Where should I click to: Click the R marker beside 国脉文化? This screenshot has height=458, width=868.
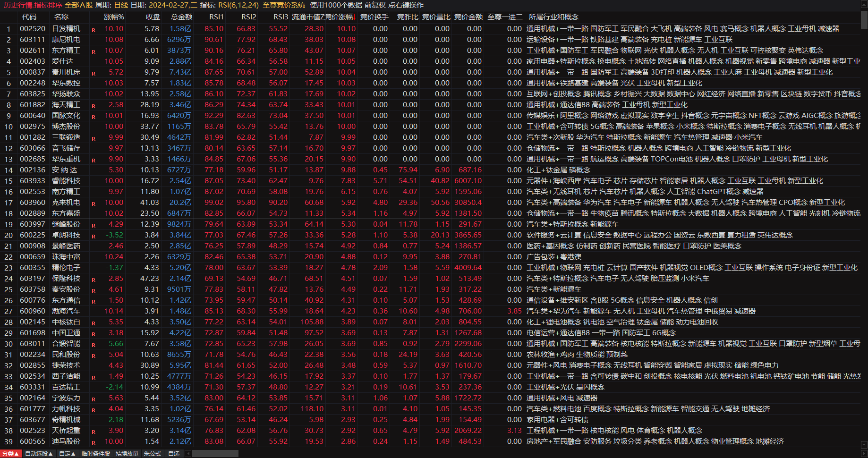coord(94,117)
